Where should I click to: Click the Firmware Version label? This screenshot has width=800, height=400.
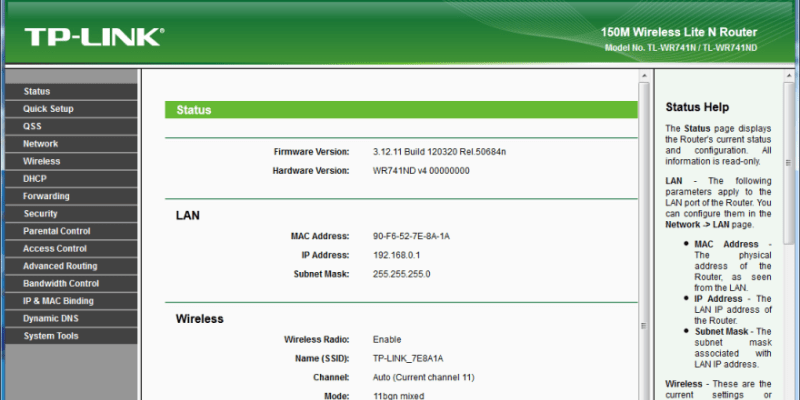click(311, 152)
